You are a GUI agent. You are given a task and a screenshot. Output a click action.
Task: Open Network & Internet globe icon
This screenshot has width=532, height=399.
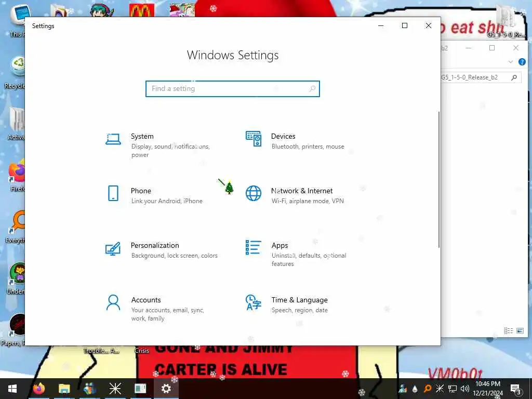pyautogui.click(x=254, y=193)
